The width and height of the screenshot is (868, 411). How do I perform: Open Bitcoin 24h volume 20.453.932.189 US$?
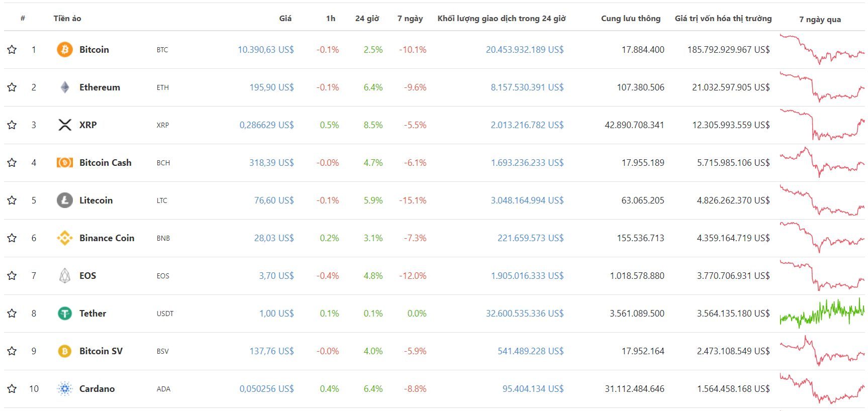coord(525,50)
